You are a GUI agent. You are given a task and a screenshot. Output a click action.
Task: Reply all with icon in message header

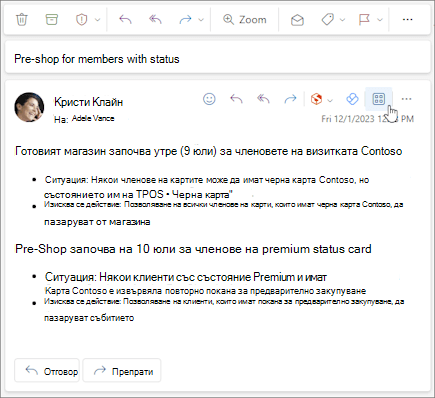pyautogui.click(x=263, y=99)
